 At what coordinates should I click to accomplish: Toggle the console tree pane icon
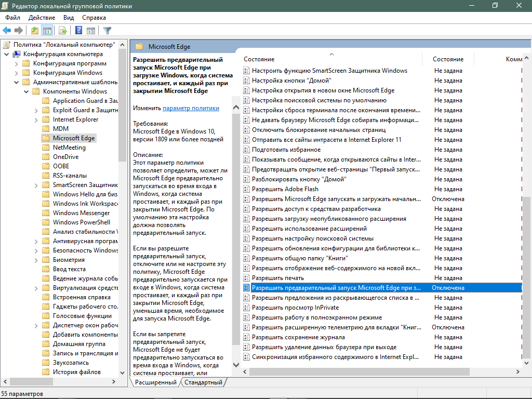point(47,30)
